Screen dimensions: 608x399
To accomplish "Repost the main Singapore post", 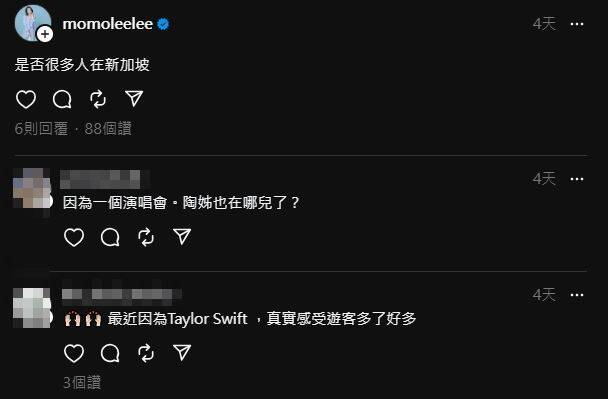I will tap(98, 99).
